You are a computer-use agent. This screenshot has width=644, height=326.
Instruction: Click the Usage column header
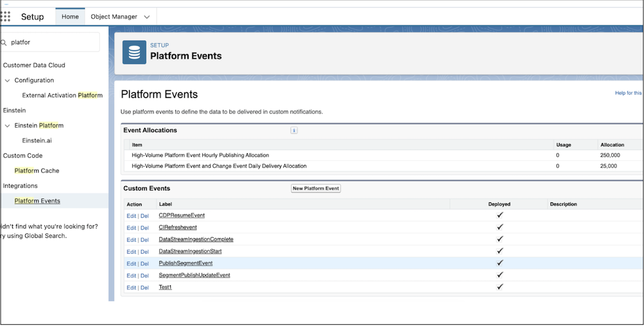tap(563, 145)
